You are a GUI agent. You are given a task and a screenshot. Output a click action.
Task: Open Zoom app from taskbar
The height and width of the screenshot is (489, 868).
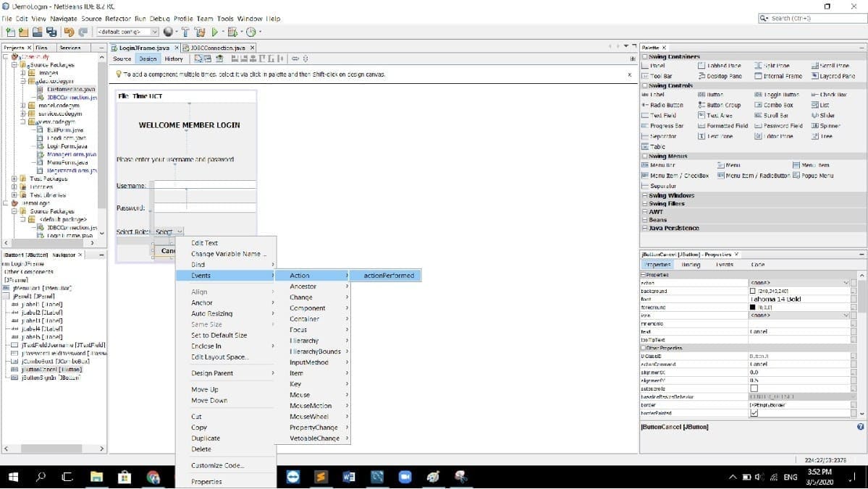pyautogui.click(x=405, y=477)
